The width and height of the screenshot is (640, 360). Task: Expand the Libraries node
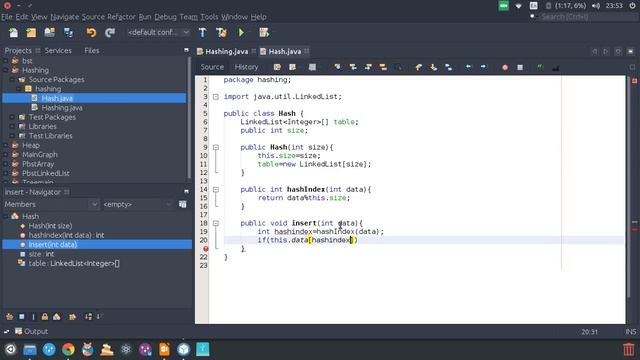tap(12, 127)
